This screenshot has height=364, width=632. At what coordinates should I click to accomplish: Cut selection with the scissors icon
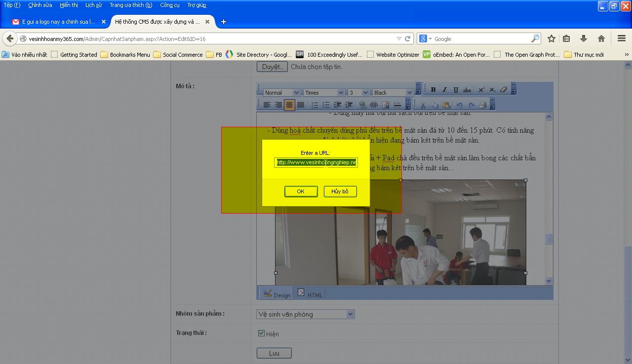[423, 105]
